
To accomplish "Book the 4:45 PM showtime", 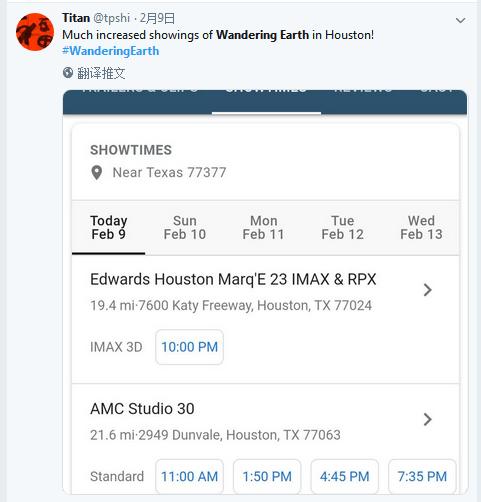I will 345,476.
